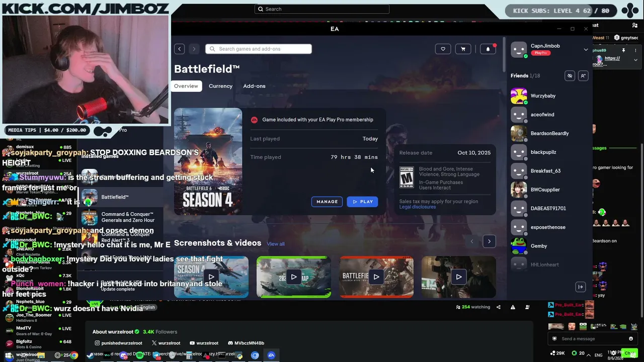Open wurzelroot YouTube link
644x362 pixels.
[204, 343]
